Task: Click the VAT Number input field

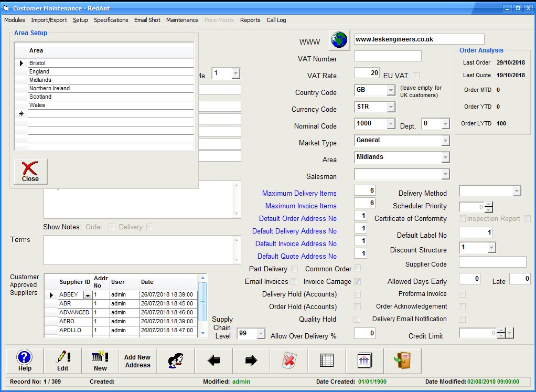Action: pyautogui.click(x=388, y=56)
